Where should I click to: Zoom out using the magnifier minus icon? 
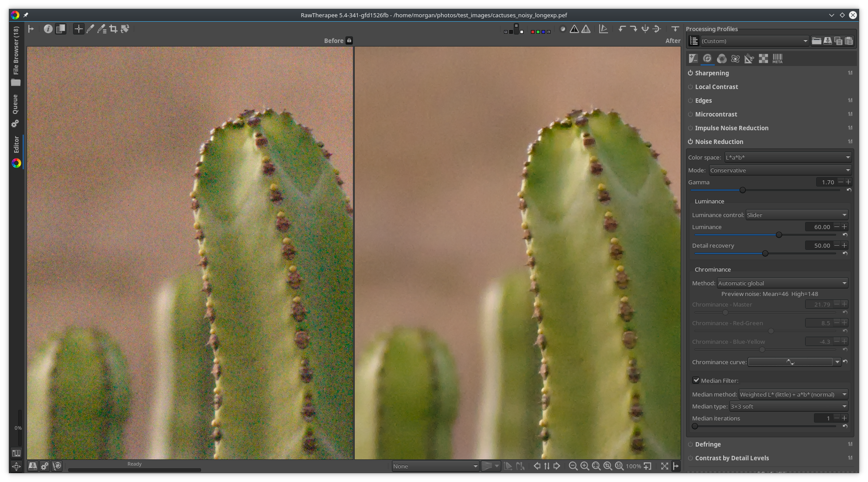(x=573, y=466)
